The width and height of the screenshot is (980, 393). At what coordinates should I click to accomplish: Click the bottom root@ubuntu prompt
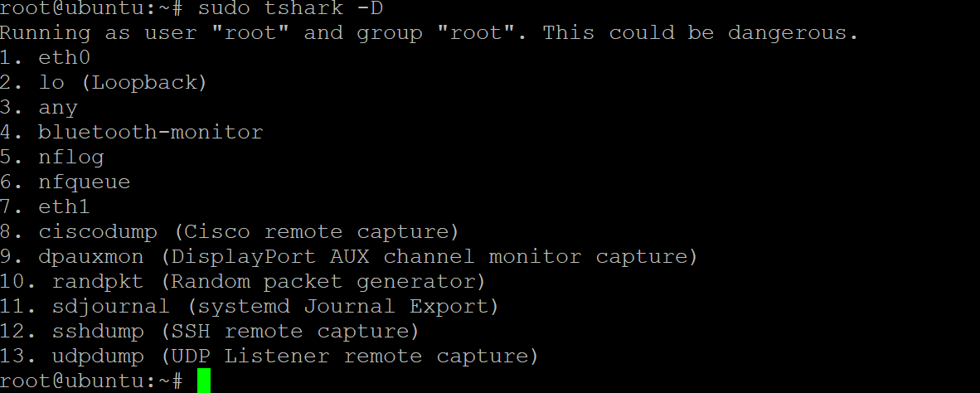pyautogui.click(x=91, y=381)
